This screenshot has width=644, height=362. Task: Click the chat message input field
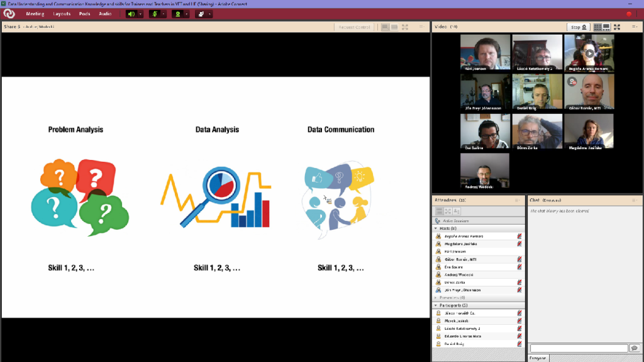tap(579, 348)
